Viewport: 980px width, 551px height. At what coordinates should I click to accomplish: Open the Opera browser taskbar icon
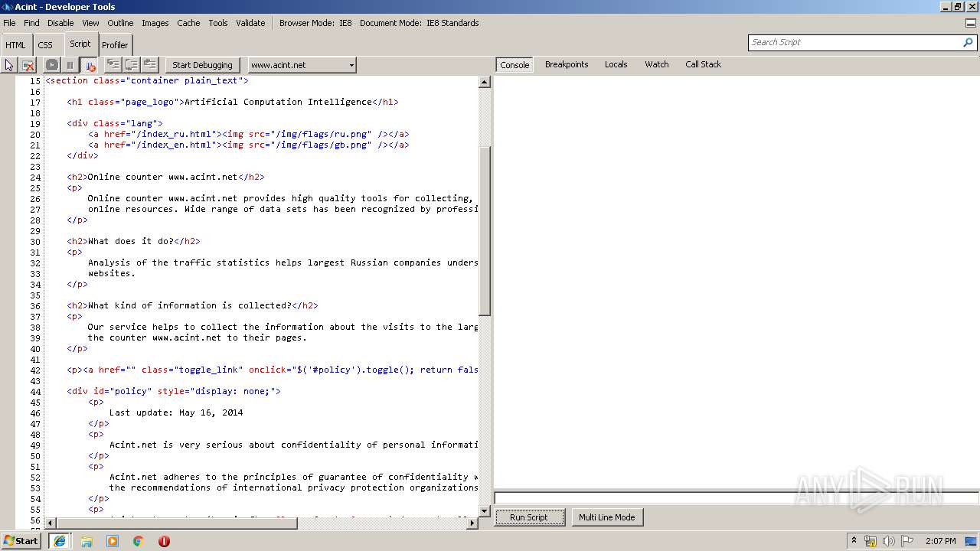(164, 541)
